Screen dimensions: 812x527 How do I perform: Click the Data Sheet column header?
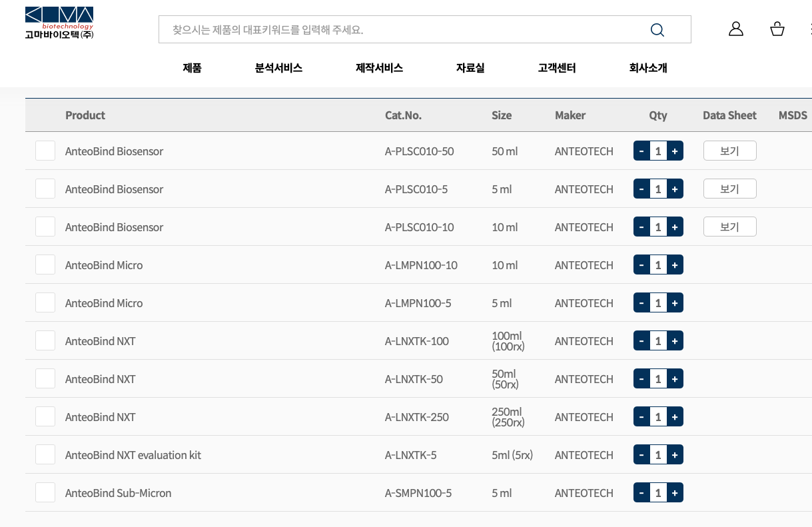click(729, 115)
